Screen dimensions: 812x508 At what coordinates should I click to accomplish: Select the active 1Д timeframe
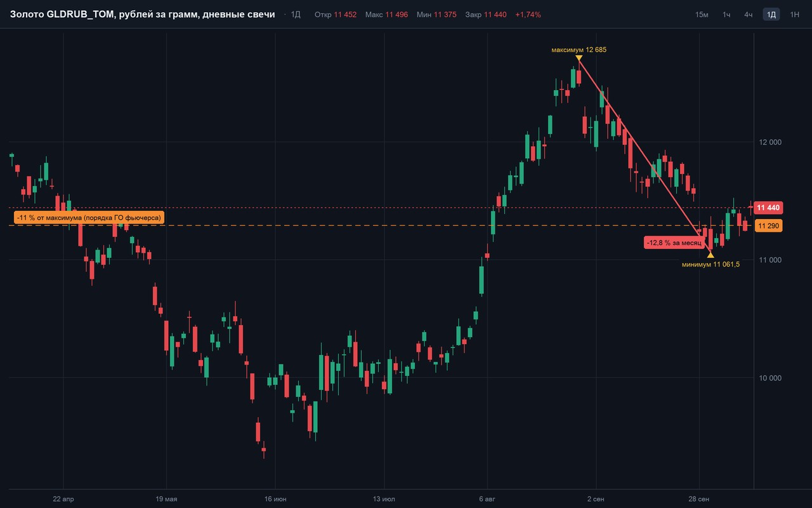[771, 15]
